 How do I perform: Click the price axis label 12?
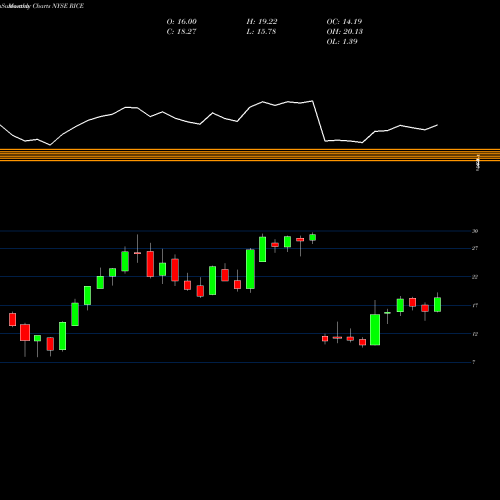475,334
